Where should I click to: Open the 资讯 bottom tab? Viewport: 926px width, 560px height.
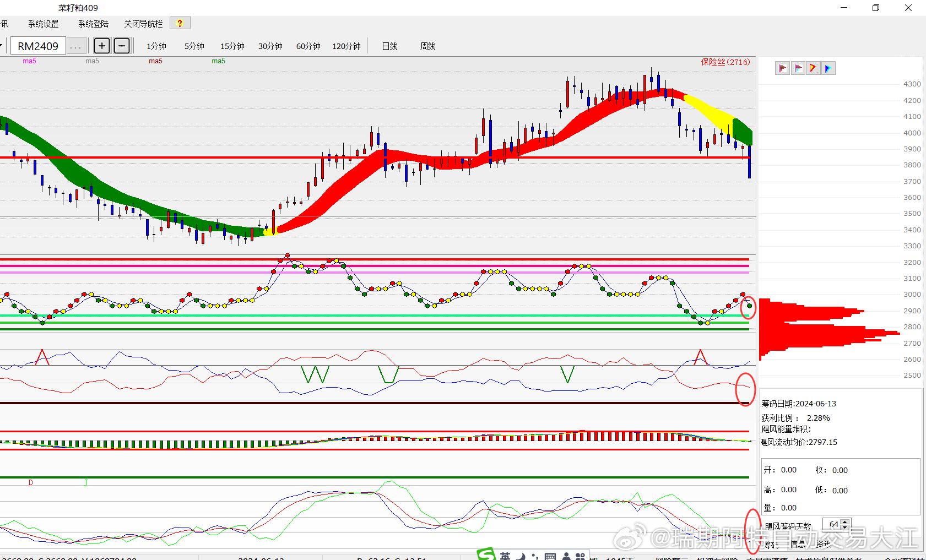pos(824,545)
